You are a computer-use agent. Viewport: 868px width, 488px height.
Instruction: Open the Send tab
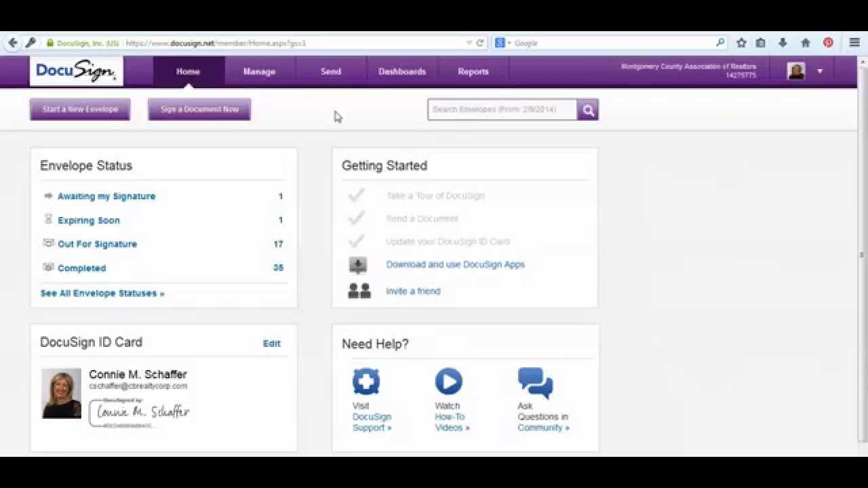point(331,71)
